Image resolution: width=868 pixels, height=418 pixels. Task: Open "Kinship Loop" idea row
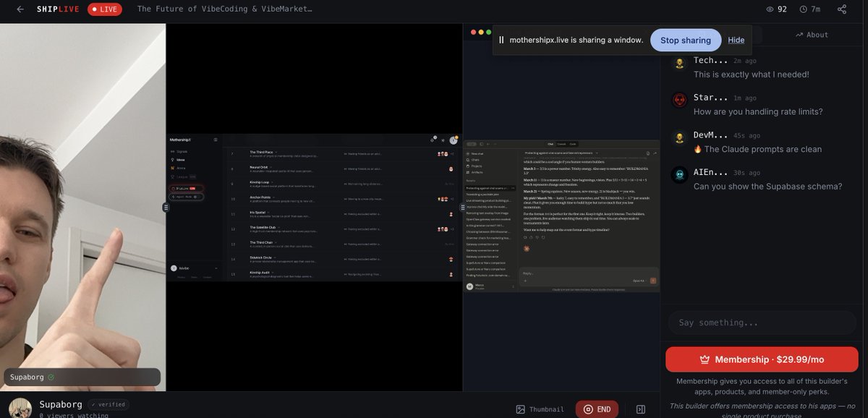[343, 184]
